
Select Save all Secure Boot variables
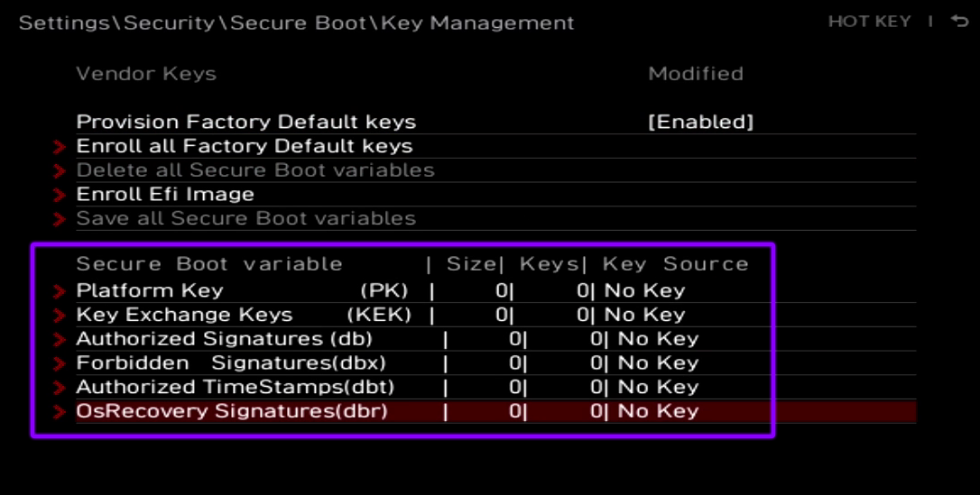click(x=245, y=219)
